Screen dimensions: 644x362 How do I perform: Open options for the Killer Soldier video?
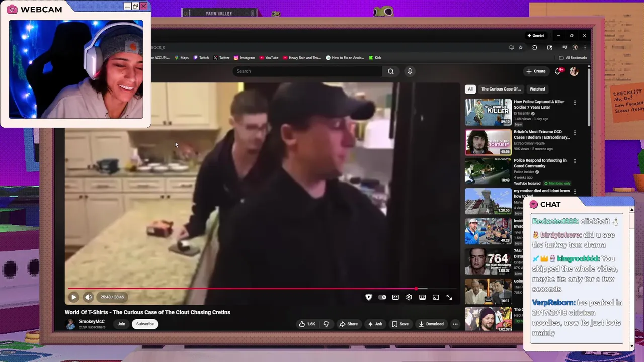pyautogui.click(x=575, y=103)
